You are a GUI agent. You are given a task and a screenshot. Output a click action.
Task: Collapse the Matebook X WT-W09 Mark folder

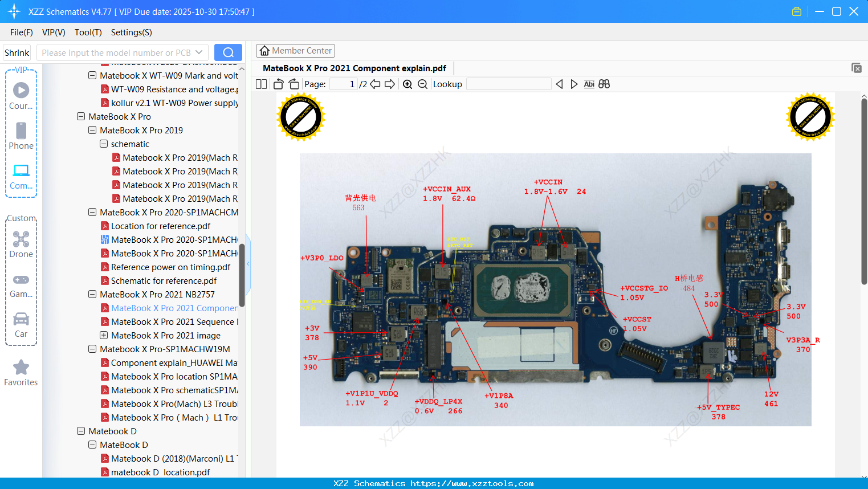pos(92,75)
